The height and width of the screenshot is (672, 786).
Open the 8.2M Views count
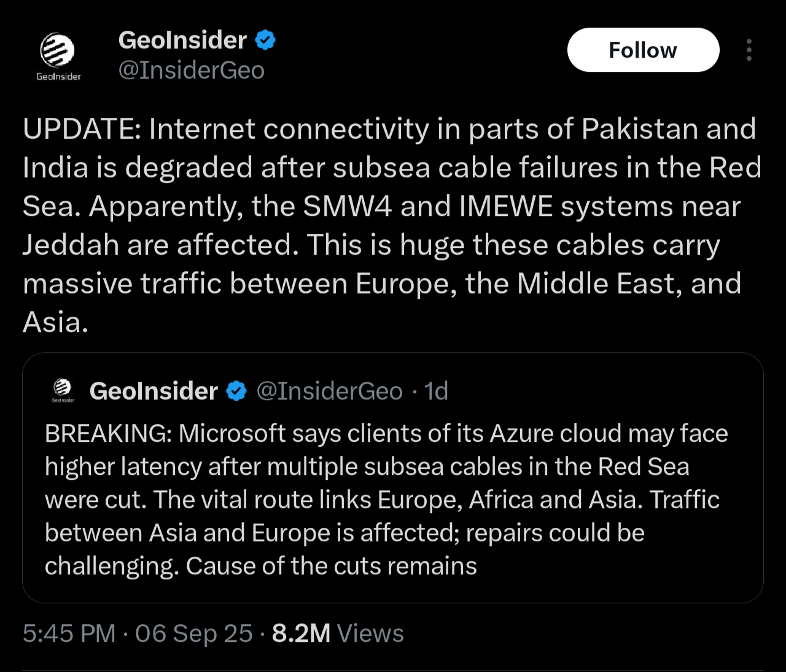pos(338,633)
